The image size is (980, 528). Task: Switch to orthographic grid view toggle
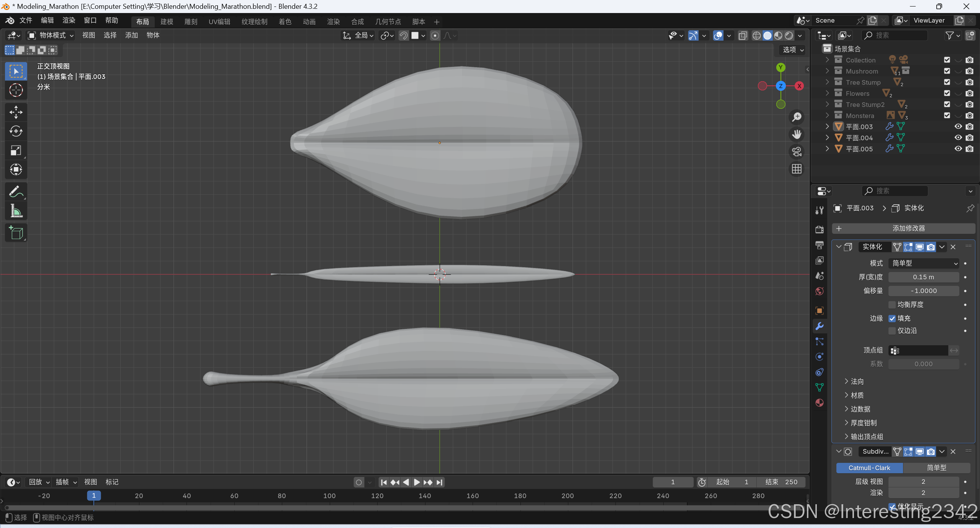pyautogui.click(x=797, y=169)
